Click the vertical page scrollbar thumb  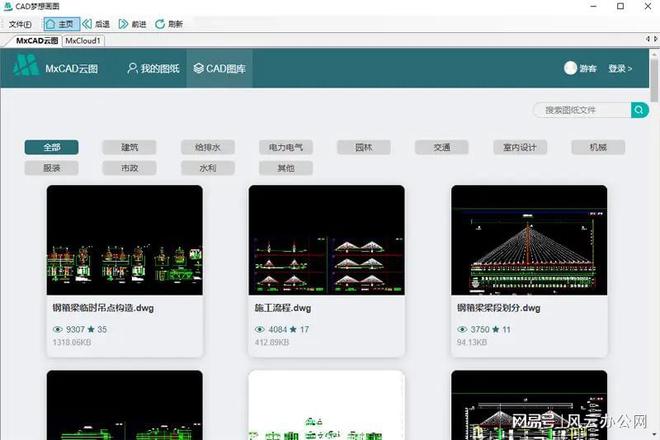click(x=654, y=78)
